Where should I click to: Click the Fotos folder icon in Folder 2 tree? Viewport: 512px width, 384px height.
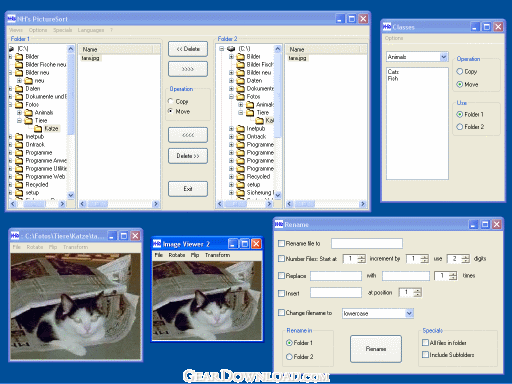pos(240,97)
